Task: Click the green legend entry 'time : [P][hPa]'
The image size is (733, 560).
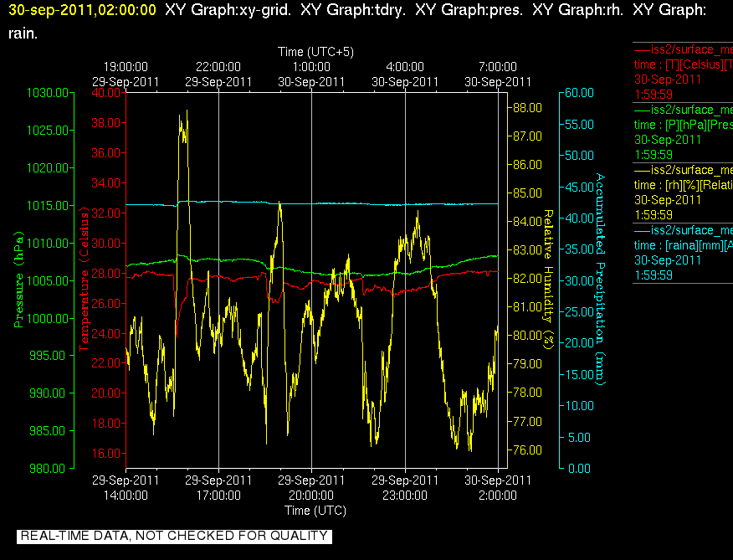Action: [x=683, y=125]
